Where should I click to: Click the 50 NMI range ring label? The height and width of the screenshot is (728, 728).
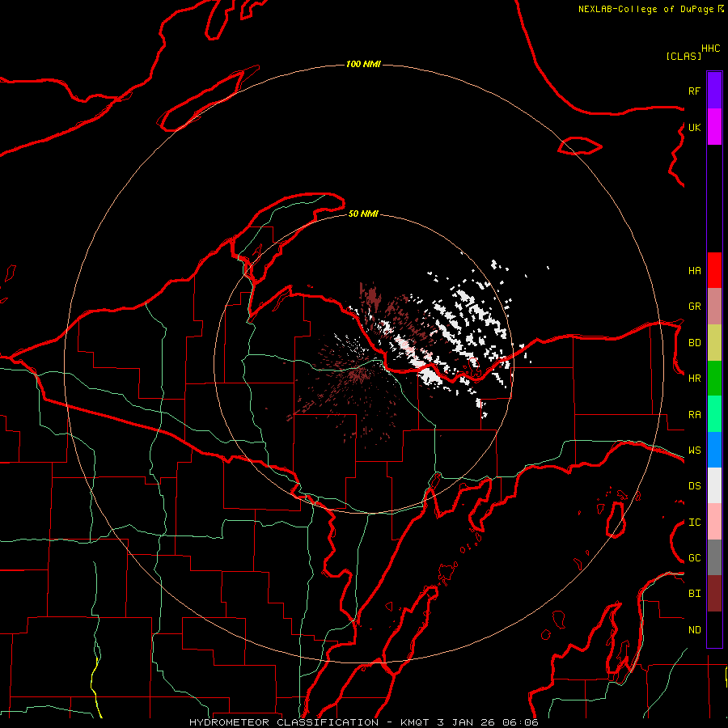click(x=363, y=214)
